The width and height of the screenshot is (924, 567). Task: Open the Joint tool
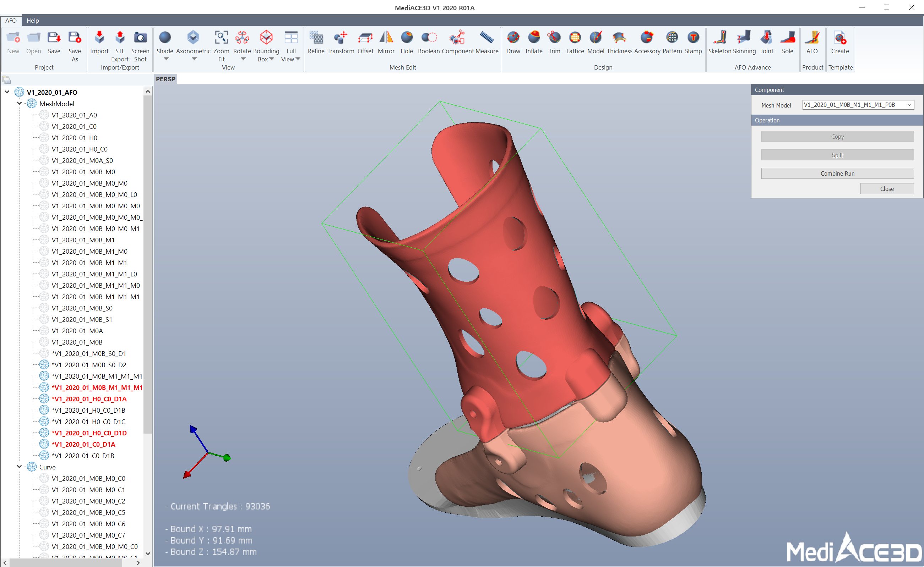coord(767,42)
